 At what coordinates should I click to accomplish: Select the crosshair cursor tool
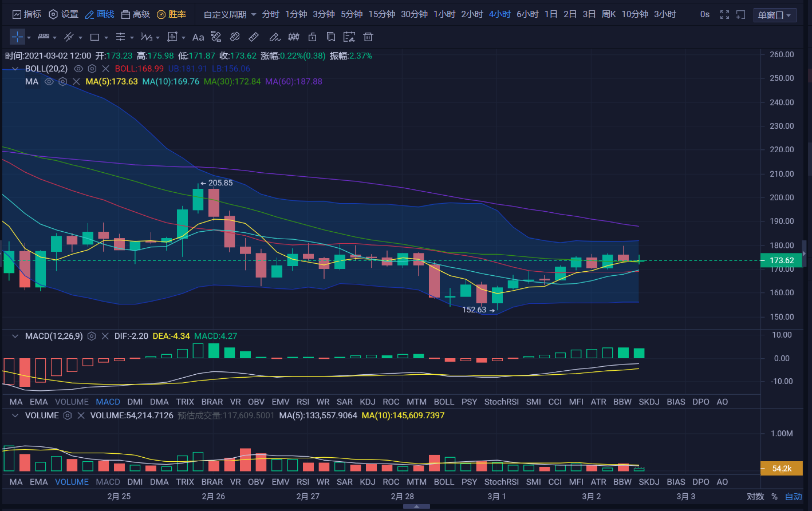tap(17, 37)
